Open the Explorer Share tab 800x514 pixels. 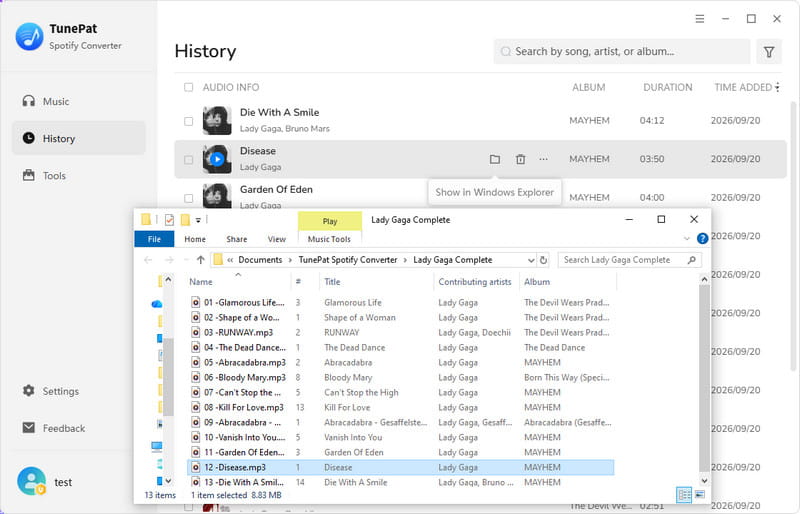[x=237, y=239]
